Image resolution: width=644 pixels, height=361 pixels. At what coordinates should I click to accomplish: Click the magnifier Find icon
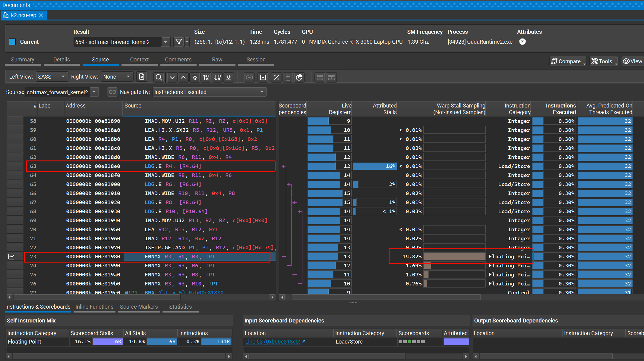[159, 77]
